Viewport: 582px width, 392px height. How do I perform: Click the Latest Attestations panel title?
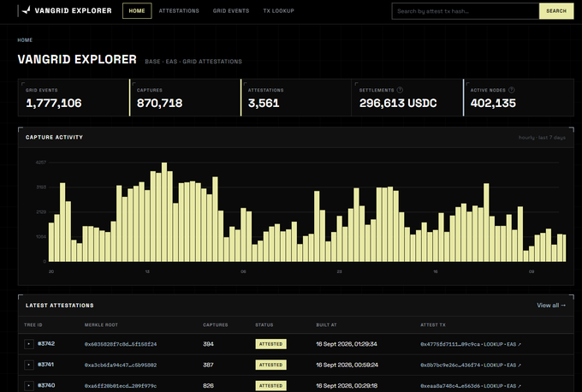[x=60, y=306]
